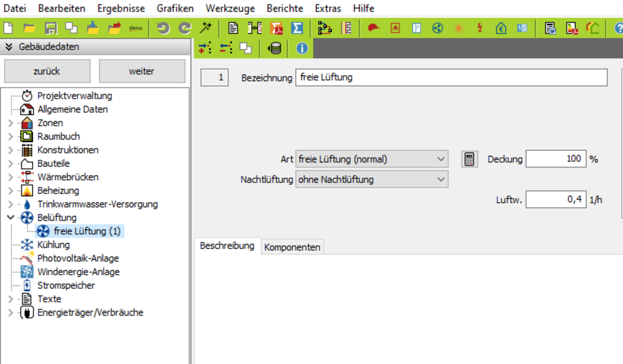This screenshot has width=623, height=364.
Task: Open the dena toolbar icon
Action: 136,28
